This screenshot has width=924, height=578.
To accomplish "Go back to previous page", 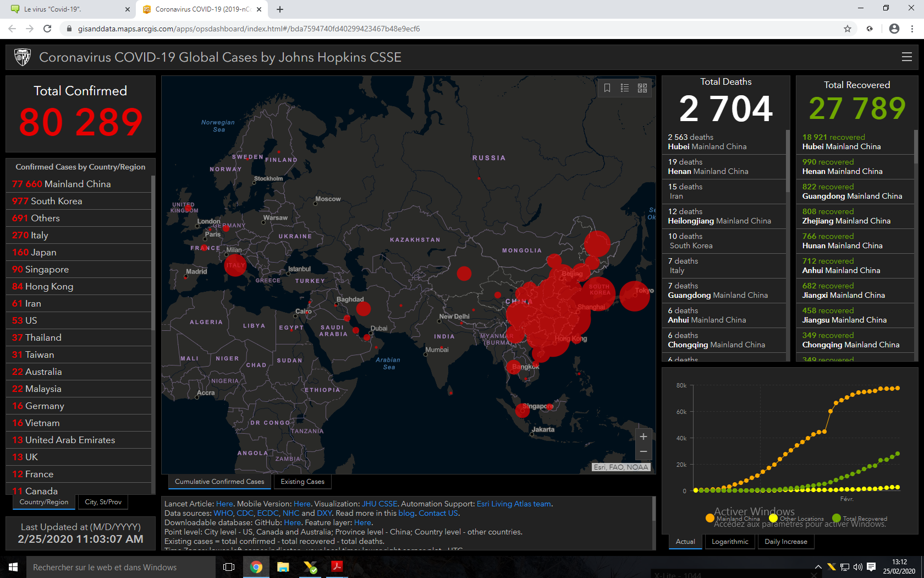I will click(x=12, y=29).
